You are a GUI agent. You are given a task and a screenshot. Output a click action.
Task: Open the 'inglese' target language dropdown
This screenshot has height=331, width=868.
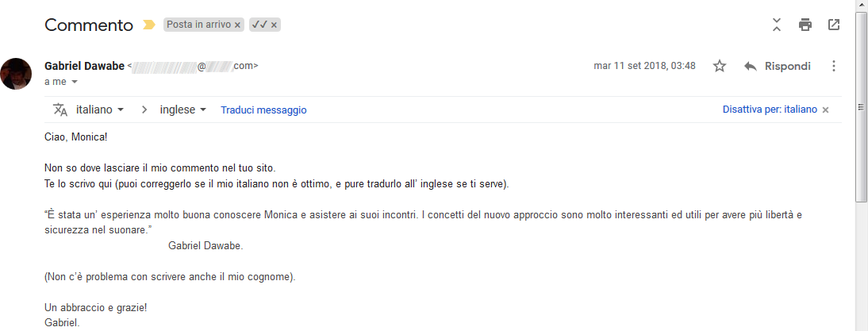(183, 110)
